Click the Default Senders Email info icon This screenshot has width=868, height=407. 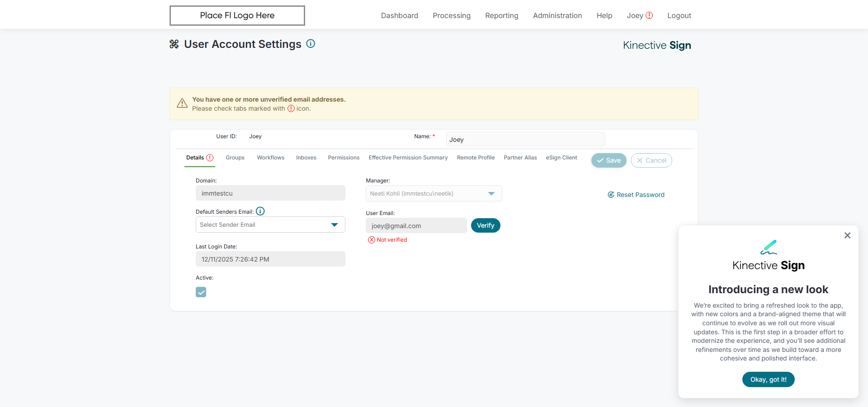[x=260, y=211]
